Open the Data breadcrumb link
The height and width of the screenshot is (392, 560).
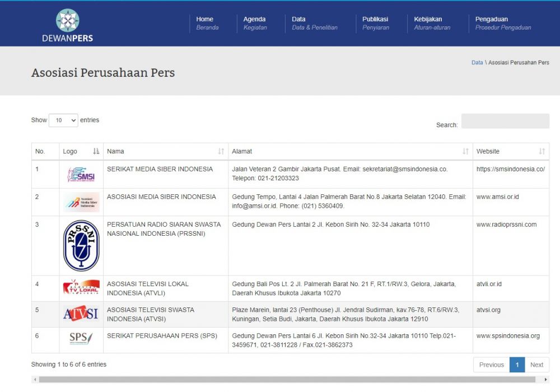[477, 62]
